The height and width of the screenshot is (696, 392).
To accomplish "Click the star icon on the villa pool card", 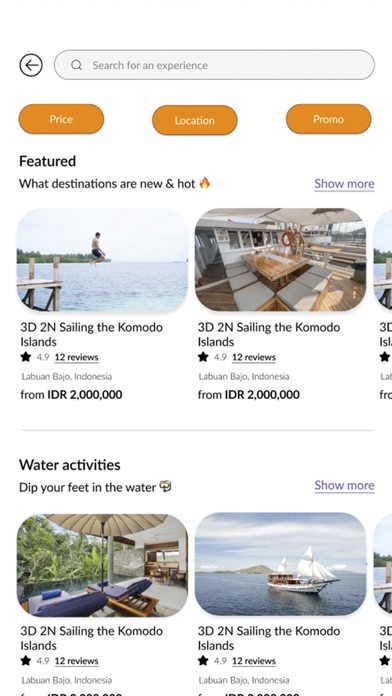I will tap(26, 660).
